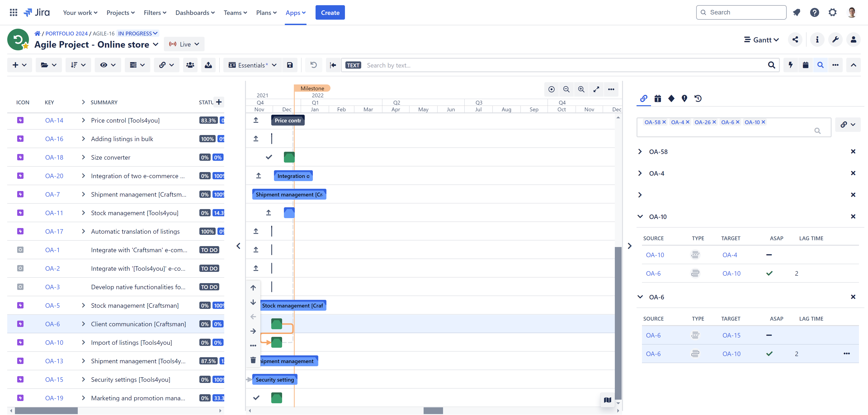The image size is (868, 415).
Task: Toggle ASAP checkbox for OA-6 to OA-10 dependency
Action: point(770,354)
